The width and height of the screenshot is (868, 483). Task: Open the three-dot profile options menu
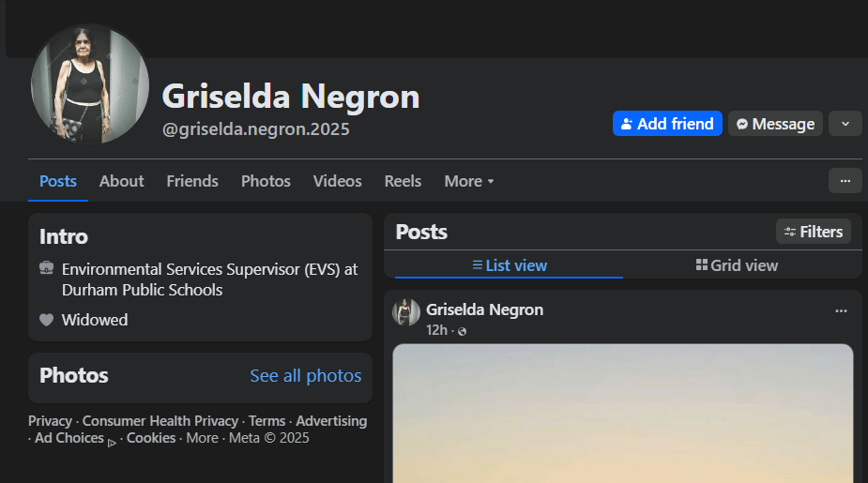845,181
